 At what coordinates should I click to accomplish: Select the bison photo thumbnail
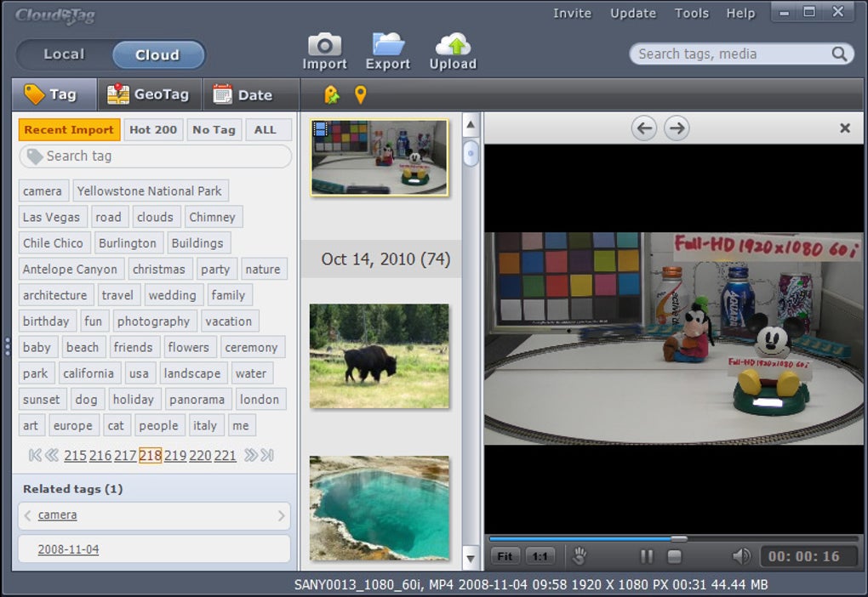(x=379, y=355)
